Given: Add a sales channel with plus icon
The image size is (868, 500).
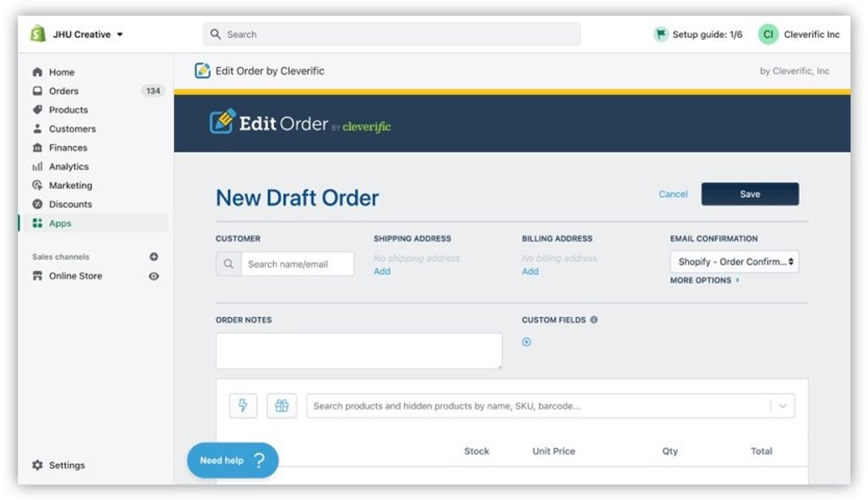Looking at the screenshot, I should click(x=154, y=257).
